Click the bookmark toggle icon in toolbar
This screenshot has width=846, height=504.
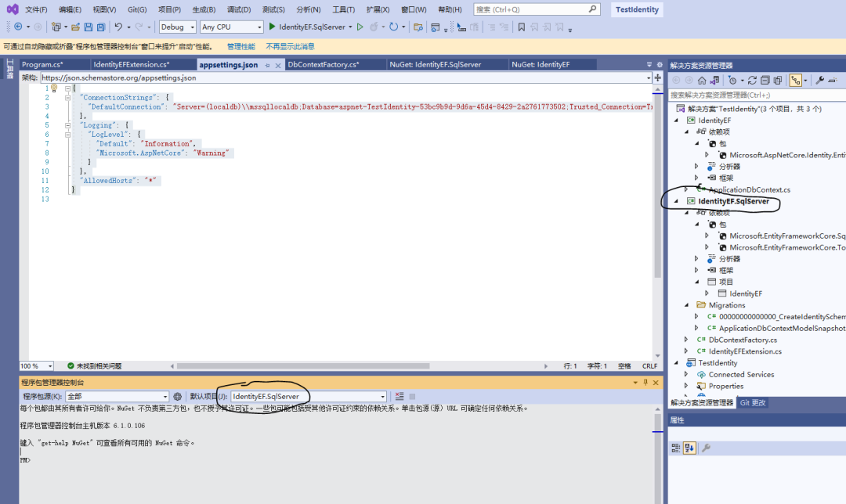pyautogui.click(x=521, y=27)
